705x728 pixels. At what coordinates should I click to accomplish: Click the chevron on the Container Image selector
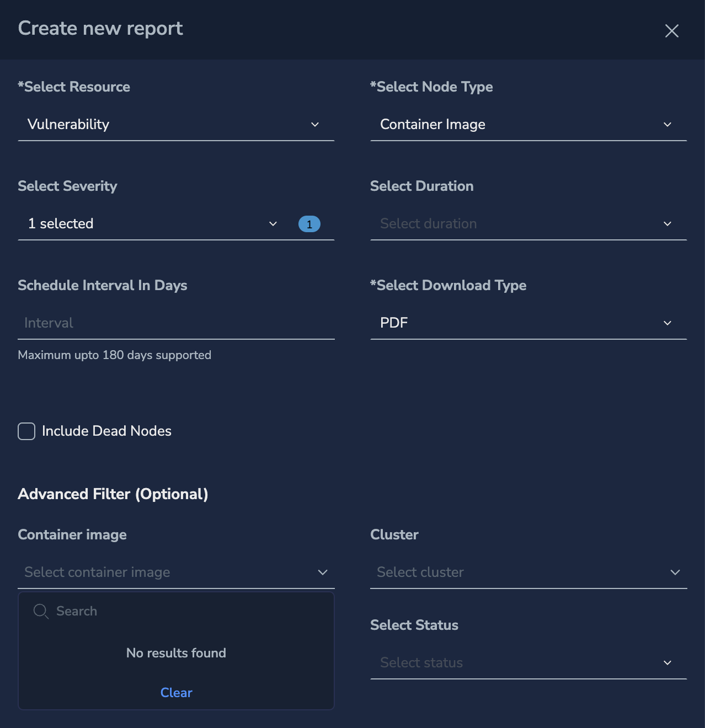pos(667,125)
